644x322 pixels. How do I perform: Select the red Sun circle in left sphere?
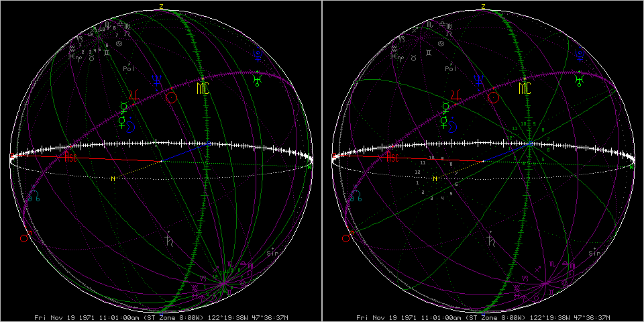click(171, 97)
